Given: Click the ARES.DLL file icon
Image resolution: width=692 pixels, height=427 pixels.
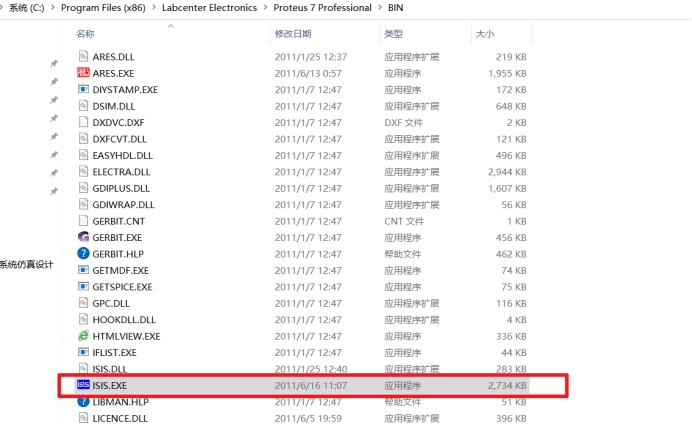Looking at the screenshot, I should (83, 56).
